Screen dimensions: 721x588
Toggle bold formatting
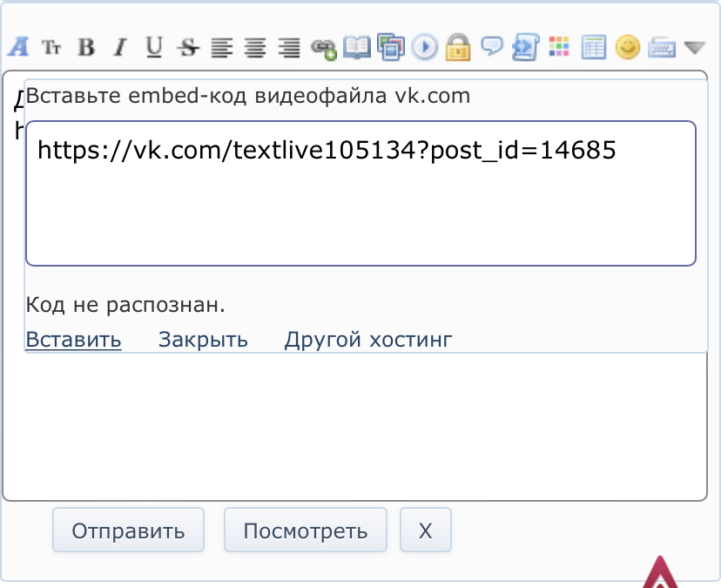(86, 47)
